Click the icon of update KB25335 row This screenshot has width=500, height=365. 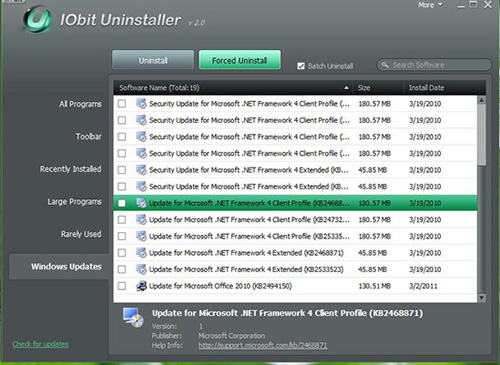(141, 236)
